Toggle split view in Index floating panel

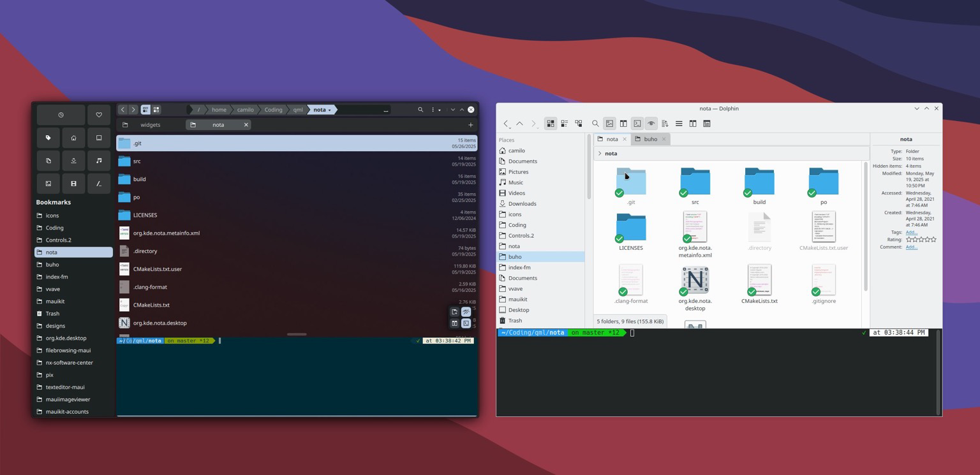[454, 323]
